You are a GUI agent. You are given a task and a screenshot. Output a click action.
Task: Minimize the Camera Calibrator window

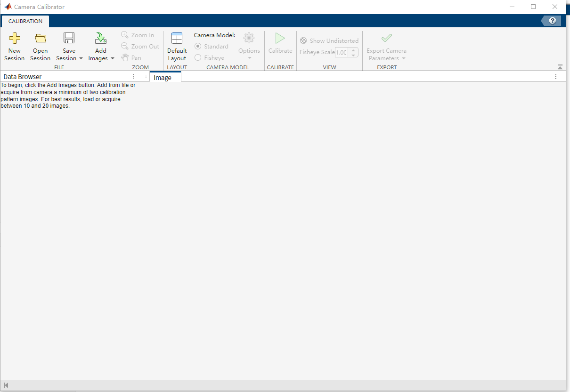point(512,7)
